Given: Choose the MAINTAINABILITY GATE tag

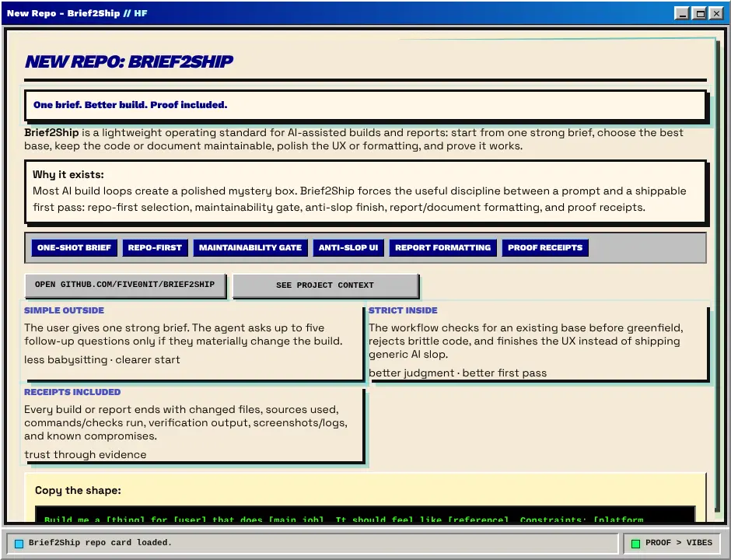Looking at the screenshot, I should click(250, 247).
